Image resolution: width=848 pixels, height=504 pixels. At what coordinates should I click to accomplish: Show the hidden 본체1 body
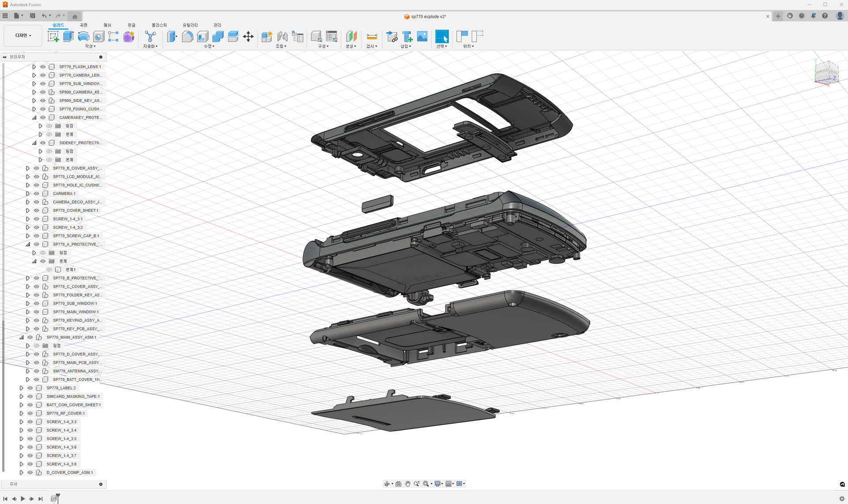click(49, 270)
